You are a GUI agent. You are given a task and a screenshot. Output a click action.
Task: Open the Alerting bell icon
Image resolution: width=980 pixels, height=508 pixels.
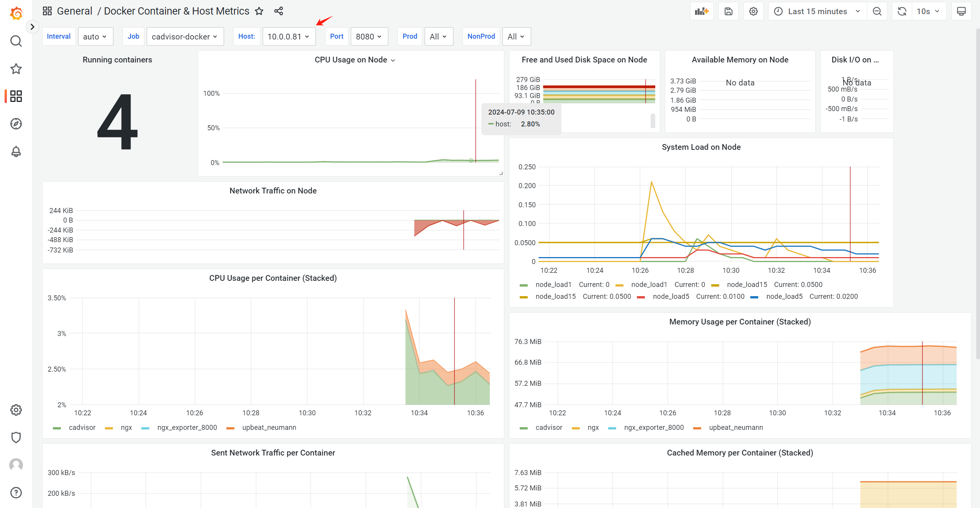click(16, 152)
